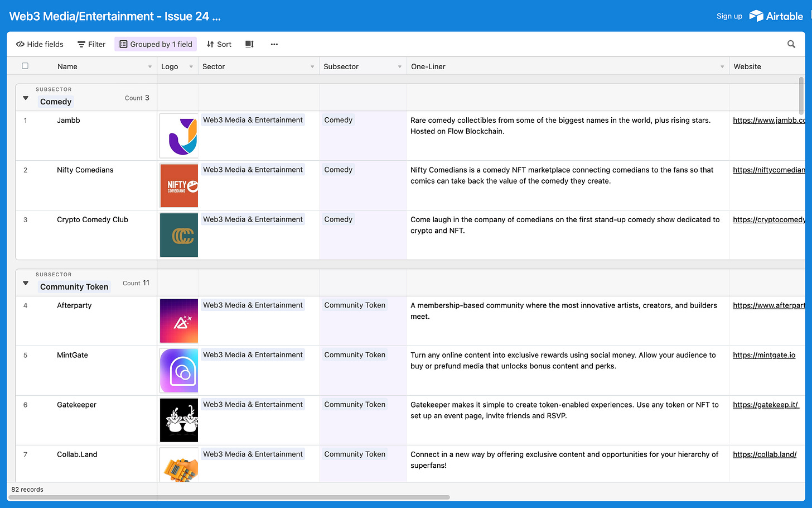Click the horizontal scrollbar at bottom

click(229, 497)
